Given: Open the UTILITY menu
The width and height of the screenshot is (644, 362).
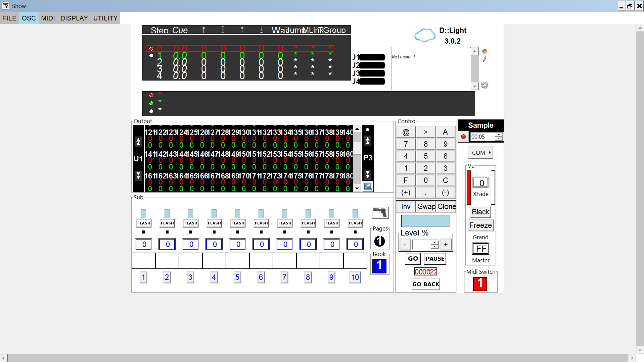Looking at the screenshot, I should click(x=105, y=18).
